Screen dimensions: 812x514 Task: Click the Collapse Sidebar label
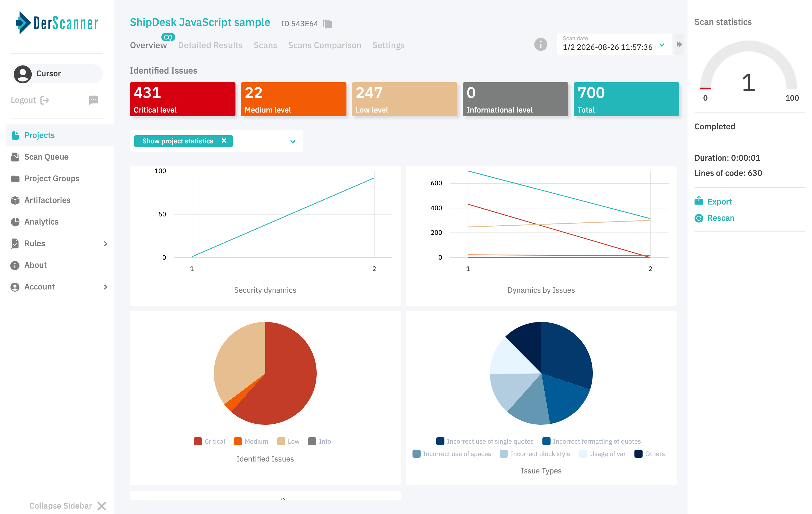point(60,506)
